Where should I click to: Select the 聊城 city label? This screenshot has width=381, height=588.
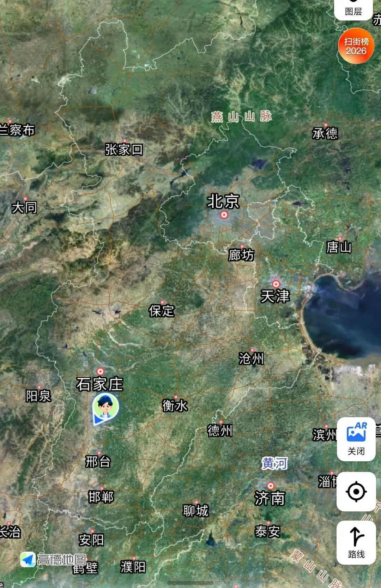196,511
